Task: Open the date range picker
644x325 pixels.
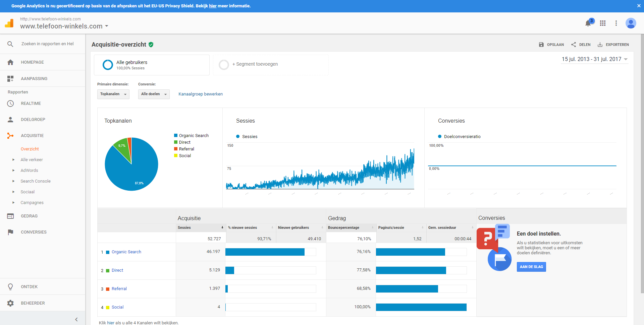Action: click(595, 59)
